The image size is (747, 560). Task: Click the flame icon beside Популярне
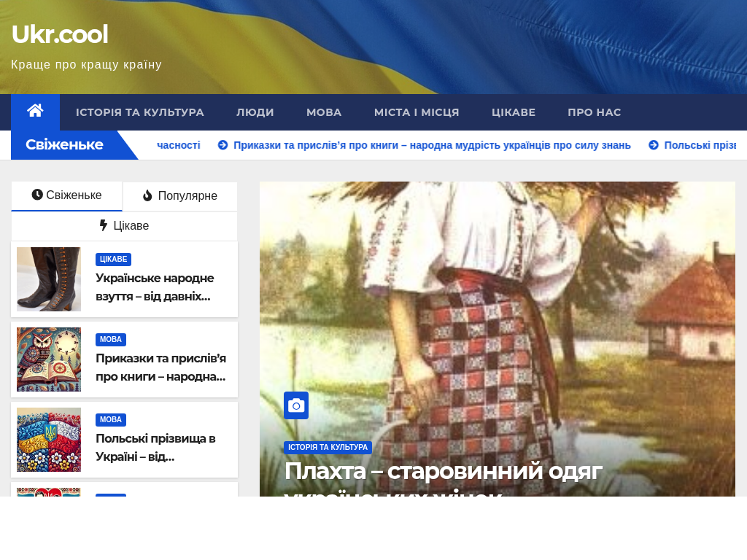147,195
